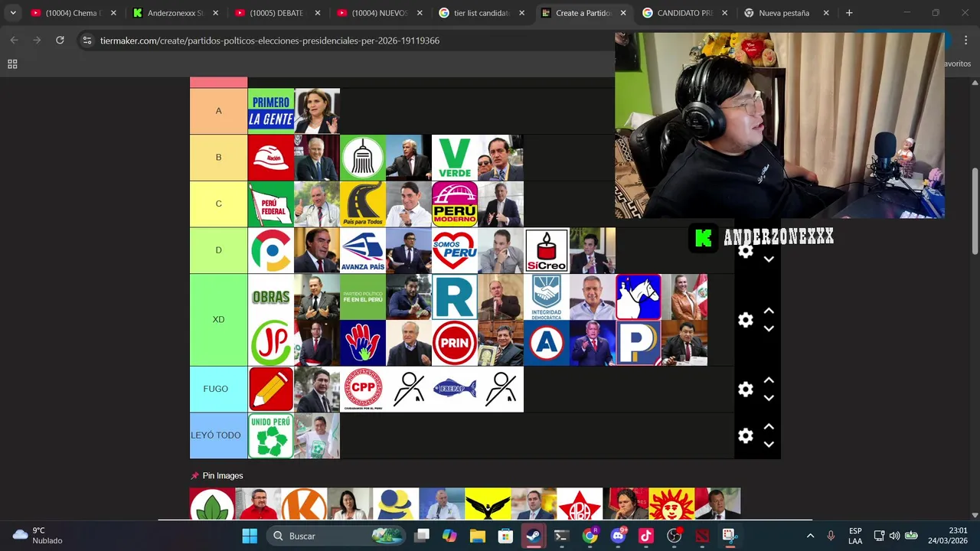The height and width of the screenshot is (551, 980).
Task: Pick the broom party logo in tier B
Action: click(x=363, y=158)
